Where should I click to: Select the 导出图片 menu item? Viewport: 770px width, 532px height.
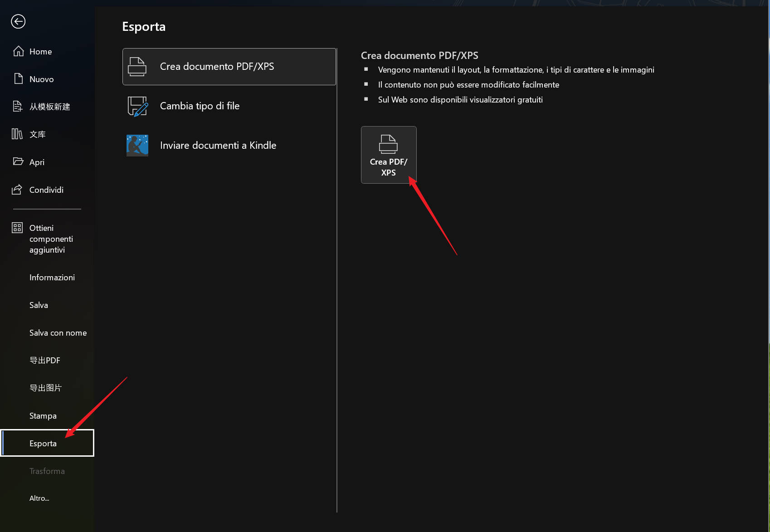(45, 388)
